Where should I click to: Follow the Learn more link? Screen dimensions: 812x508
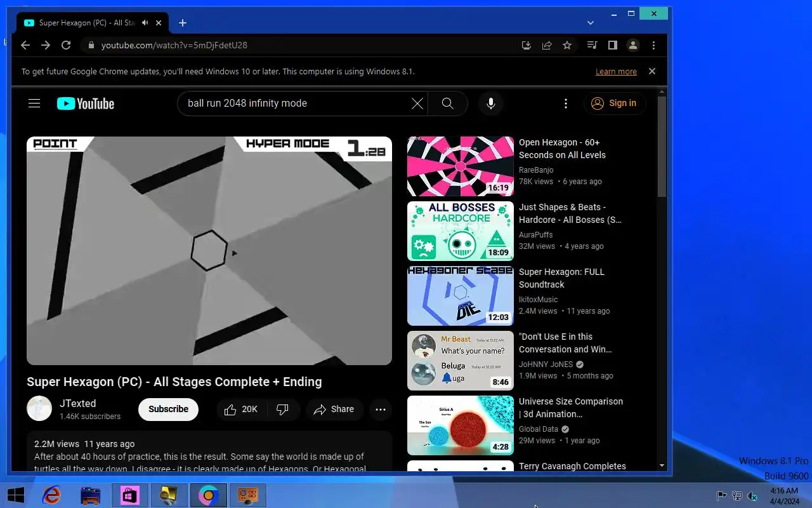coord(616,72)
